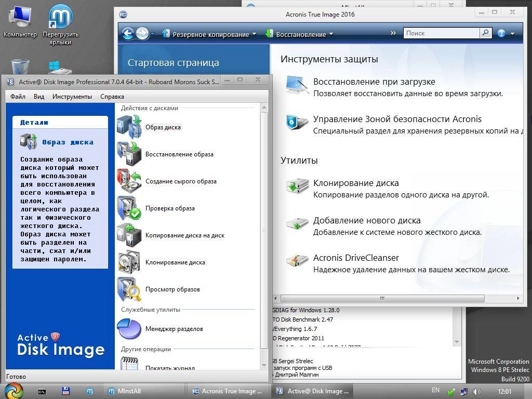Screen dimensions: 532x399
Task: Click Acronis horizontal scrollbar thumb
Action: (x=382, y=298)
